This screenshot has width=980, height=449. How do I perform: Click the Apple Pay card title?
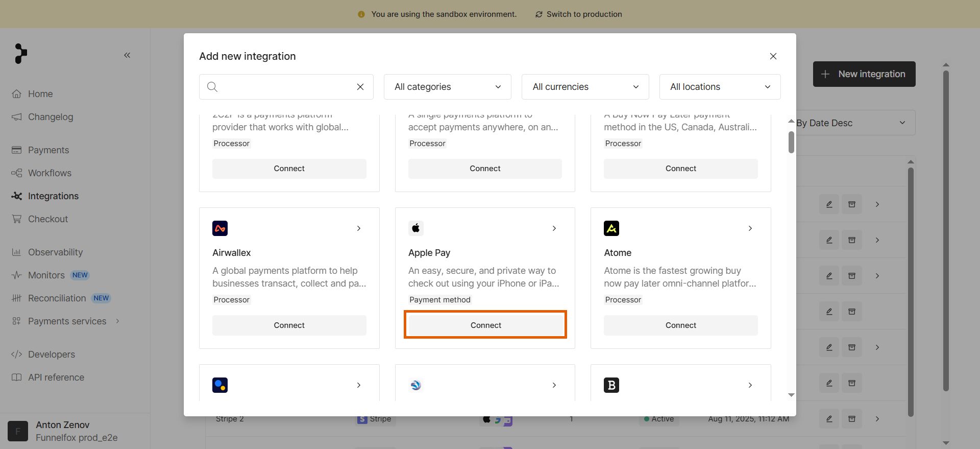pyautogui.click(x=429, y=253)
